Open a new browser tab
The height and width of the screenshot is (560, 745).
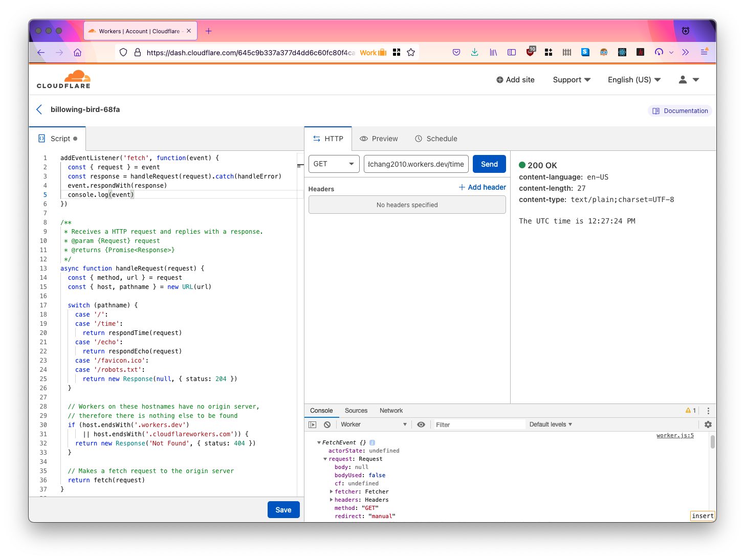pos(209,31)
